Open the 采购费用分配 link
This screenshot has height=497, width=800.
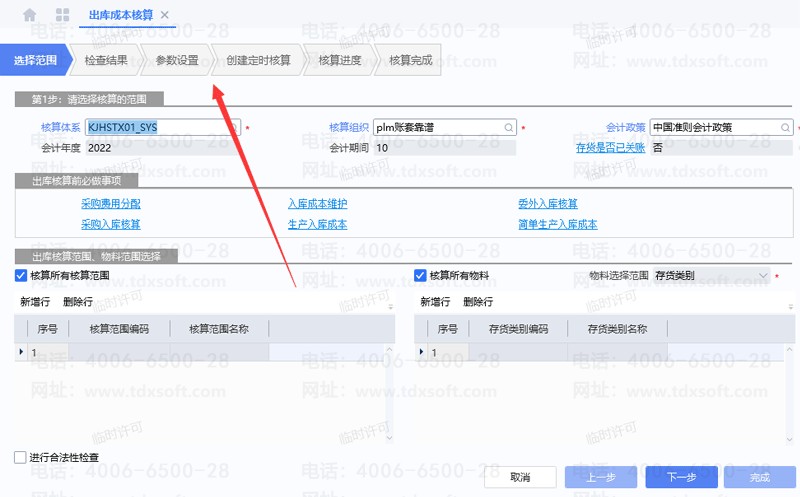110,203
